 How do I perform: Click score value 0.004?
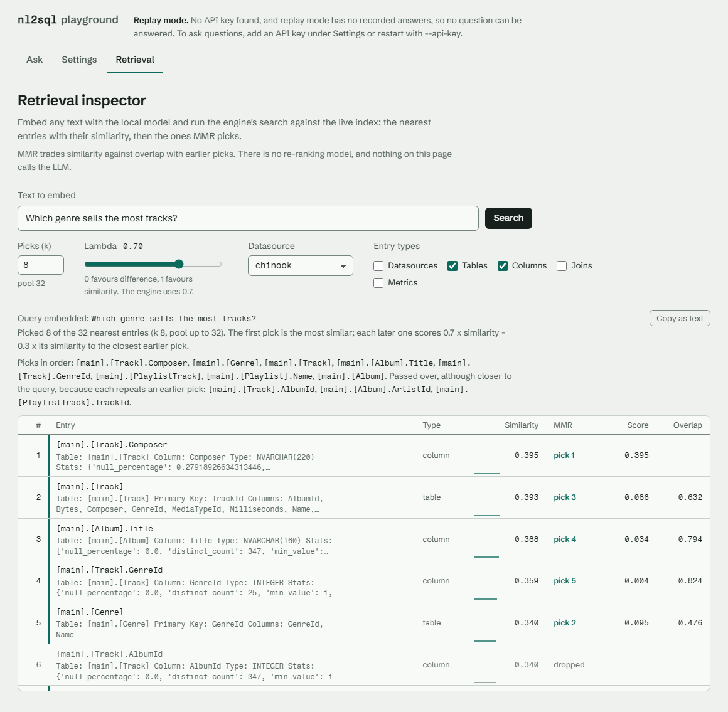click(x=636, y=581)
